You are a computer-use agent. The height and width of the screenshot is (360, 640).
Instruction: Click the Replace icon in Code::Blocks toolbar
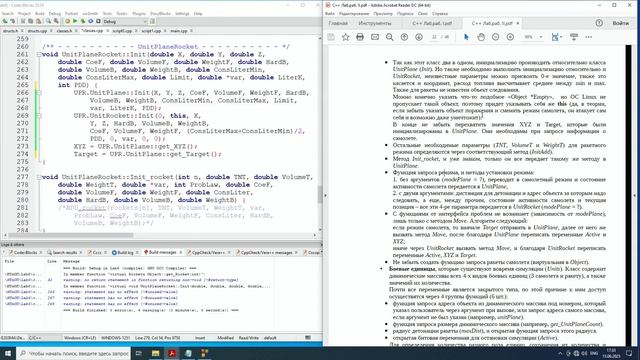[x=56, y=21]
